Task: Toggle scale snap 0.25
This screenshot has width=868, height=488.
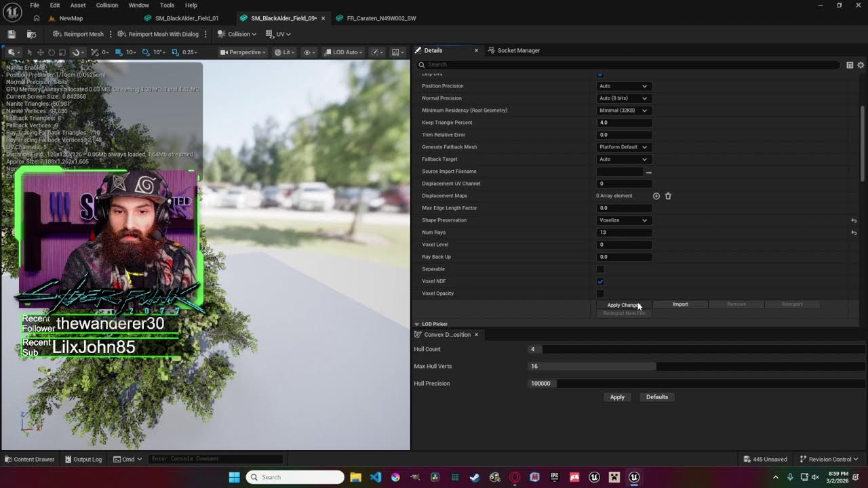Action: 185,52
